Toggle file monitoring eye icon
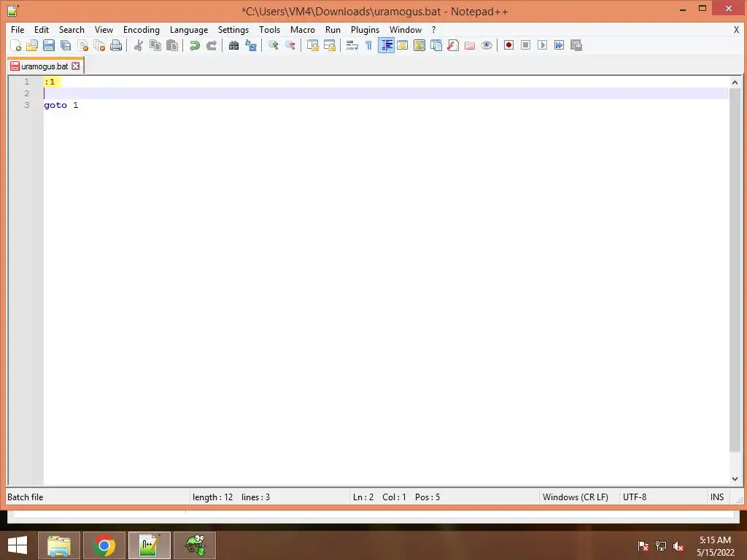Viewport: 747px width, 560px height. click(x=487, y=45)
